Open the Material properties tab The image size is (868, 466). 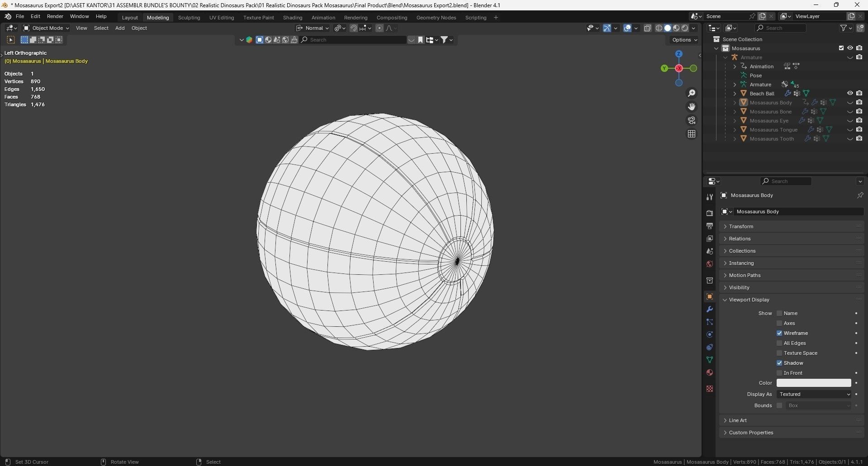[709, 372]
